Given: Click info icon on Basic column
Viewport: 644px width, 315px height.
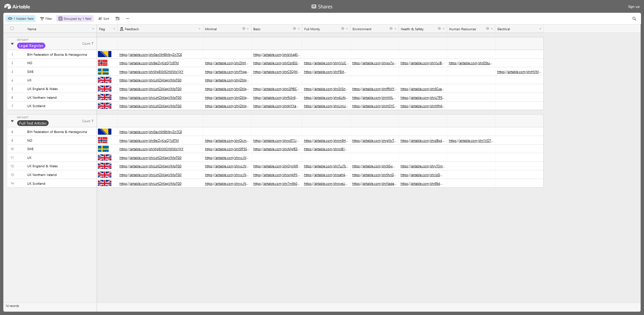Looking at the screenshot, I should (x=294, y=29).
